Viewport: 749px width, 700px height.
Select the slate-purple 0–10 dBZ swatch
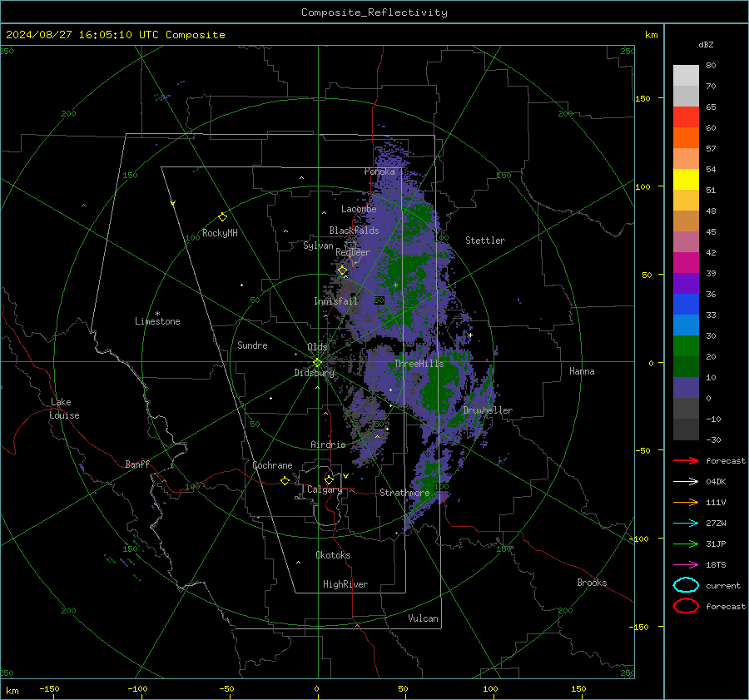tap(686, 388)
